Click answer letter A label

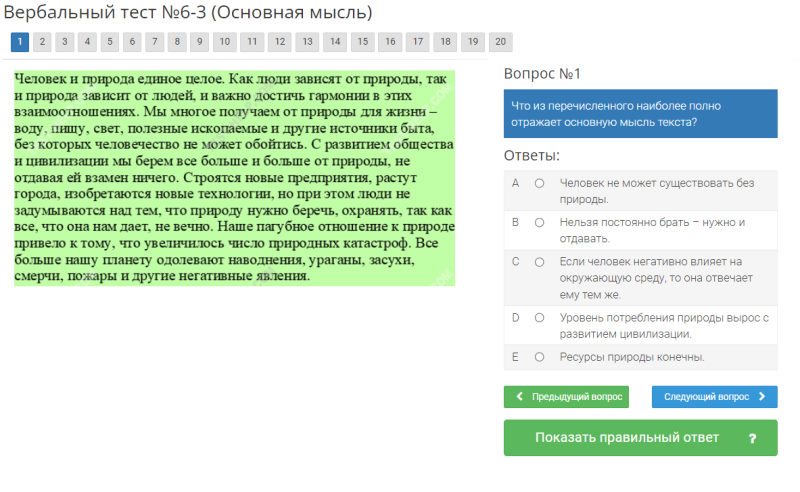click(515, 183)
